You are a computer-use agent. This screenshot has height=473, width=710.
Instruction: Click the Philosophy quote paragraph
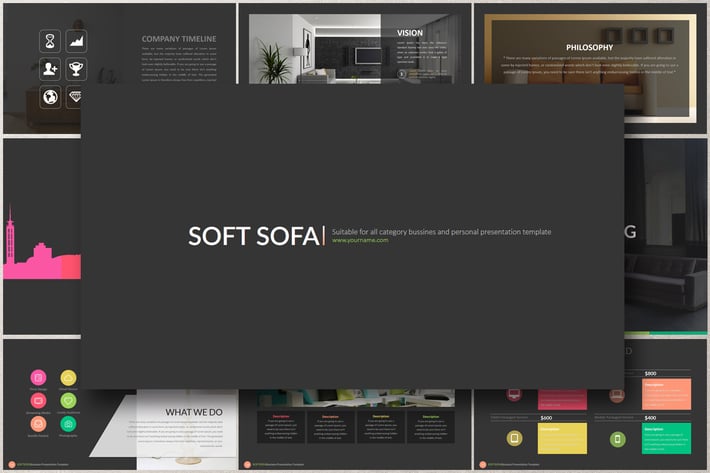(x=590, y=65)
